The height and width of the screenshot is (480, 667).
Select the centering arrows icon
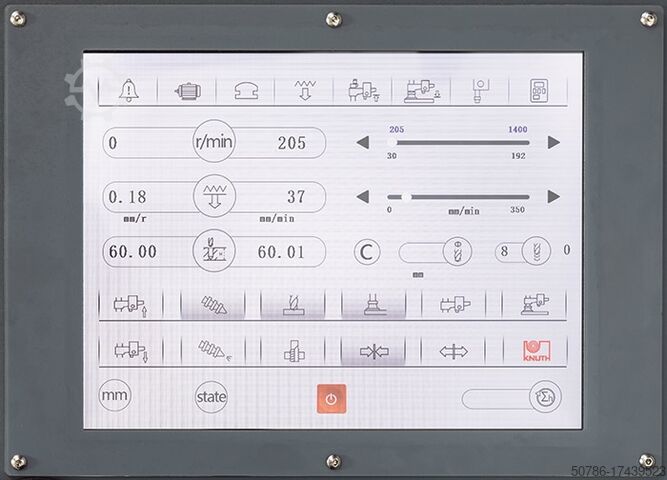click(374, 351)
